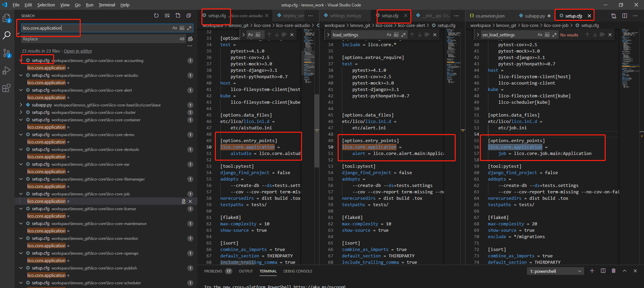Split the right editor group
The width and height of the screenshot is (644, 288).
[624, 16]
